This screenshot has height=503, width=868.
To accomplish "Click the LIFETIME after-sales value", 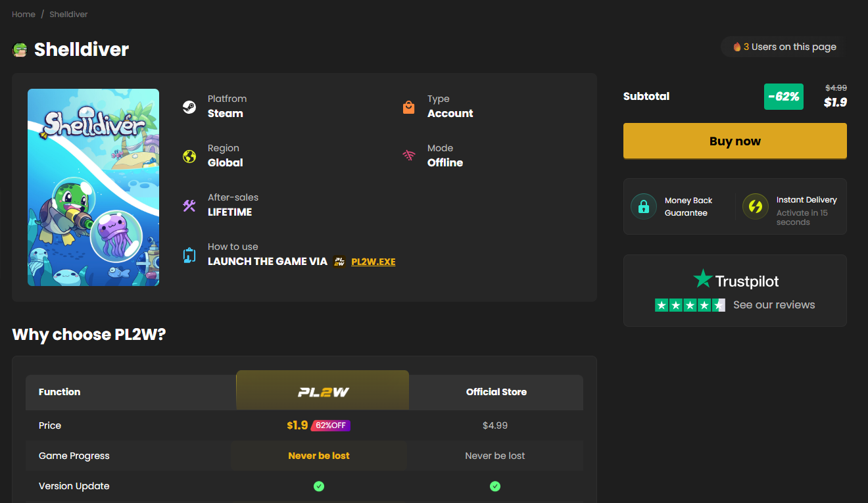I will point(230,212).
